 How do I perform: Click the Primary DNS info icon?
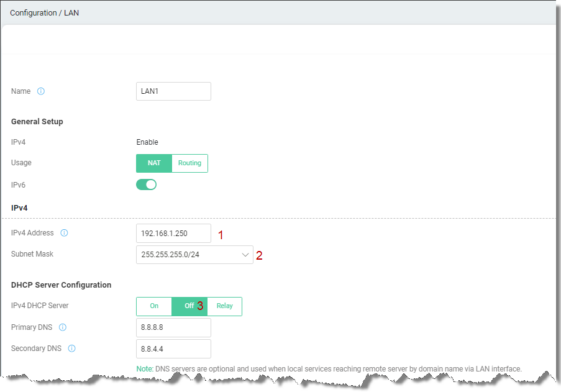click(x=63, y=327)
